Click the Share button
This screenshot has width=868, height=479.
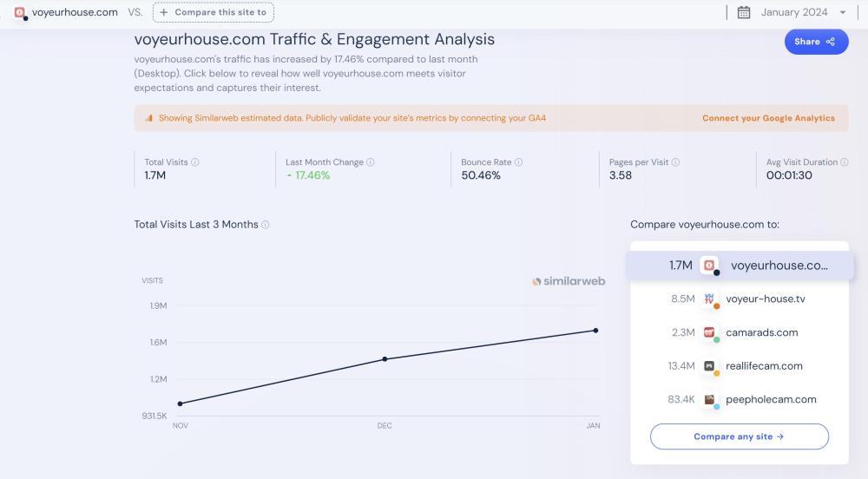pos(815,42)
